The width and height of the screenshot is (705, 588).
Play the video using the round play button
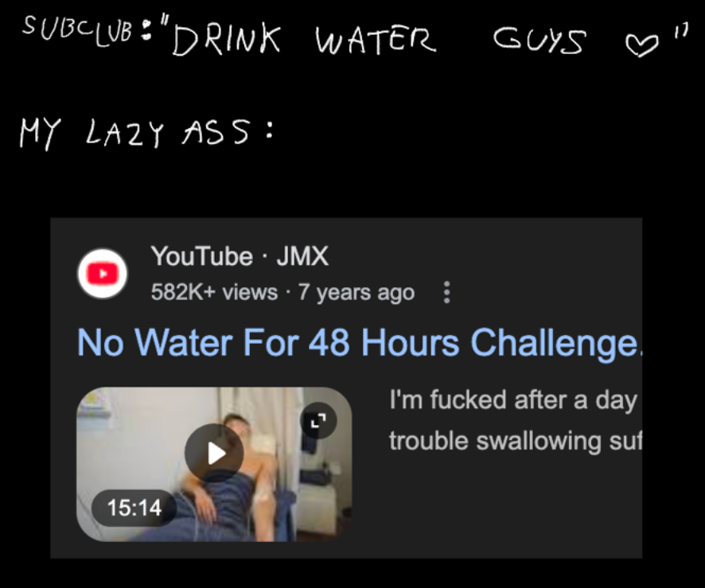pos(215,454)
